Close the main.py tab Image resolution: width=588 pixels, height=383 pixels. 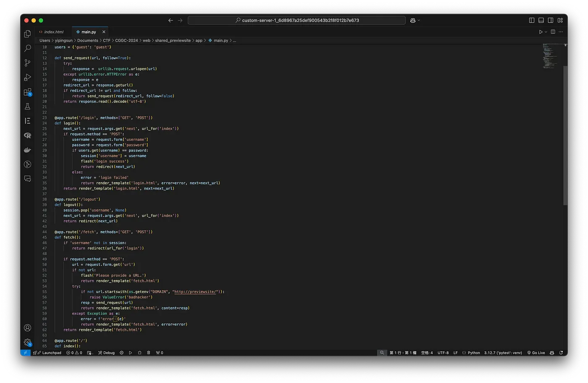point(104,32)
